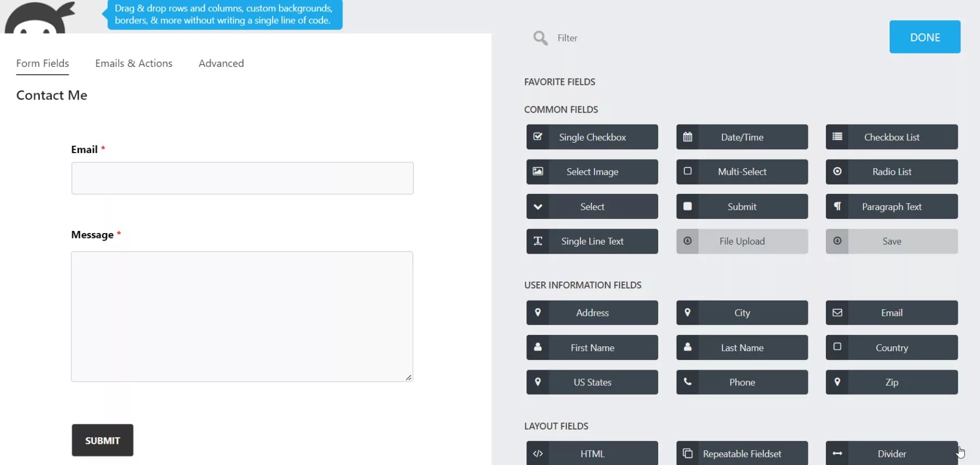Screen dimensions: 980x465
Task: Click the Contact Me form title
Action: (x=52, y=95)
